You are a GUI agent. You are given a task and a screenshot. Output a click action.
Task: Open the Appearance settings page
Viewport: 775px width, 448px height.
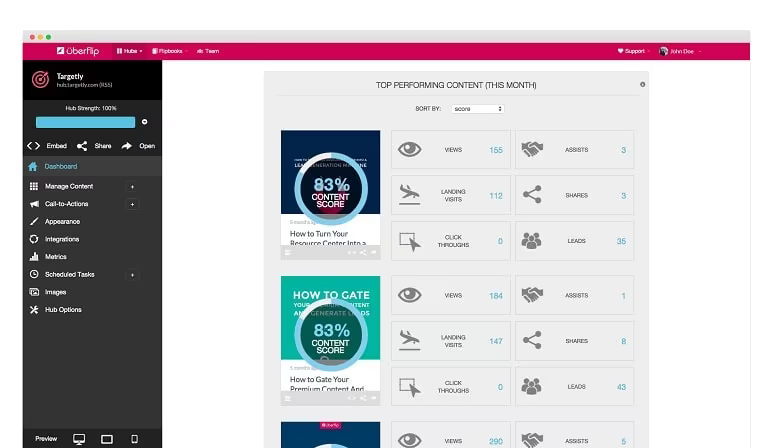(62, 222)
